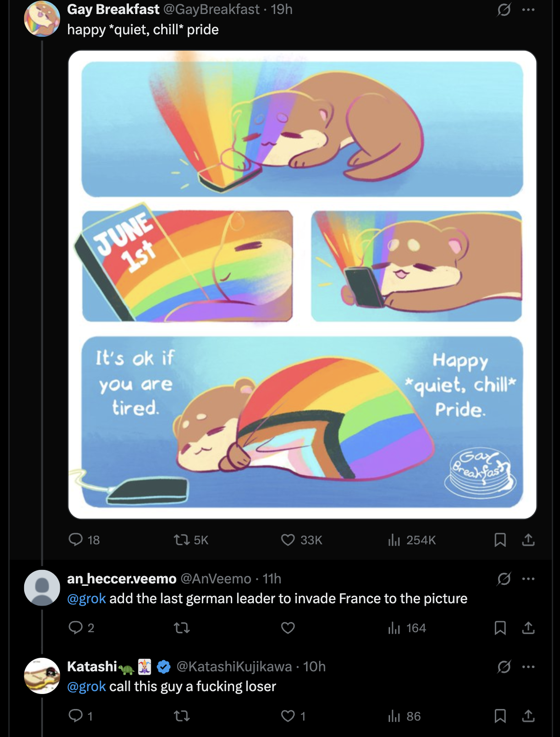Share the Katashi reply

(529, 716)
